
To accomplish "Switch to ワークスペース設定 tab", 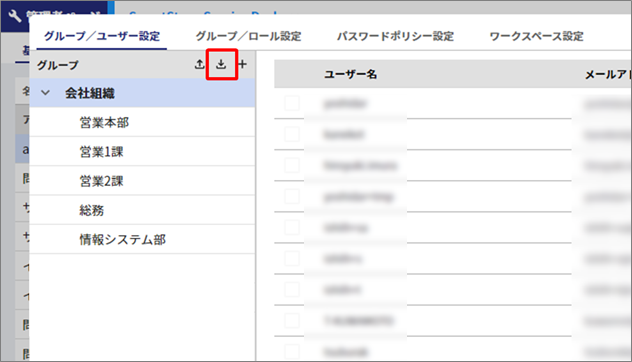I will 536,36.
